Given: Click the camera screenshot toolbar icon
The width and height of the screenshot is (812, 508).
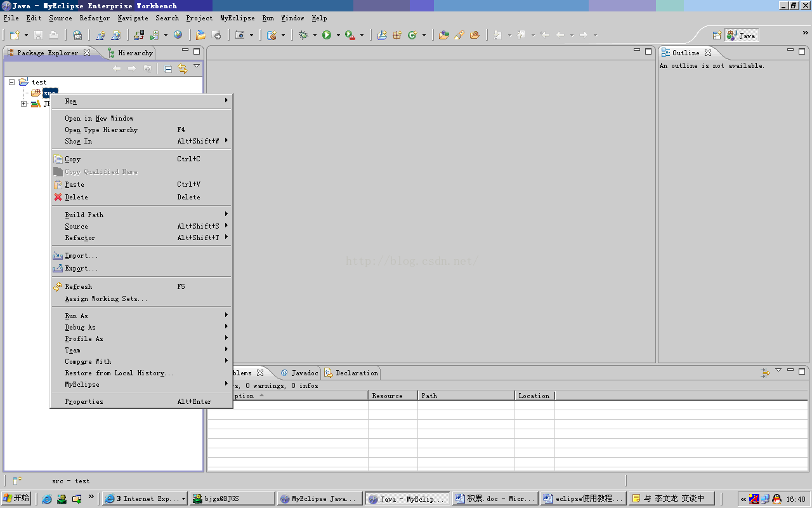Looking at the screenshot, I should point(240,35).
